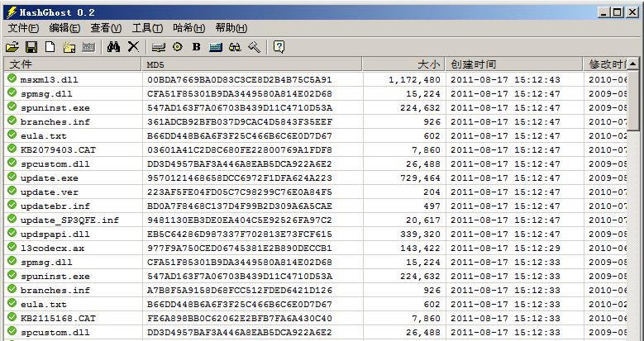
Task: Sort by the MD5 column header
Action: [x=252, y=64]
